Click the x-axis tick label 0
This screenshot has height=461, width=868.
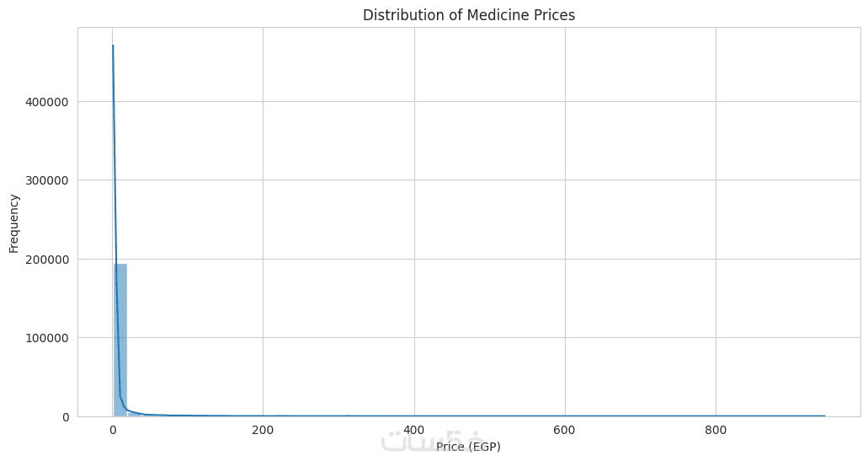click(x=113, y=430)
